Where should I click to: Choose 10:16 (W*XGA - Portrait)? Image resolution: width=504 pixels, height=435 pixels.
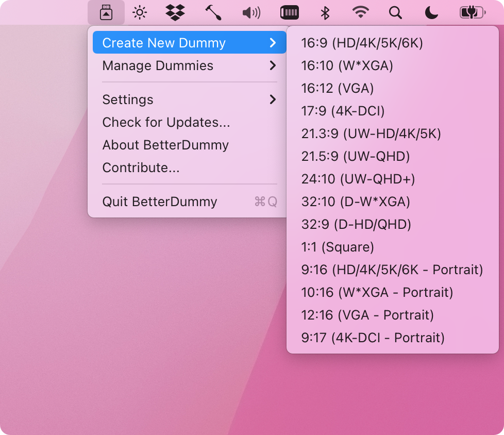coord(392,292)
